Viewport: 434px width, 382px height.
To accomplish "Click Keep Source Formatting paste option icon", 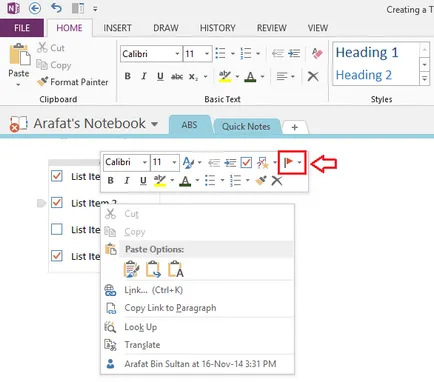I will pyautogui.click(x=131, y=269).
